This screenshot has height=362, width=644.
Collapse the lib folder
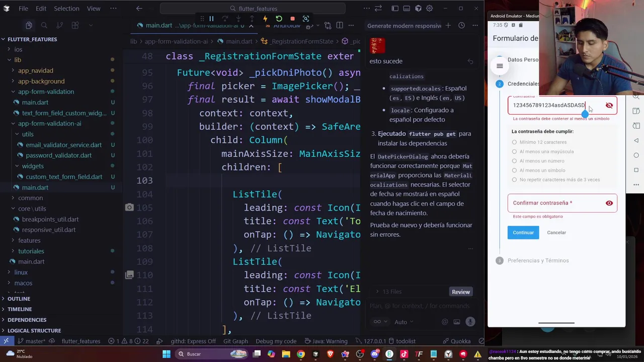click(x=18, y=60)
